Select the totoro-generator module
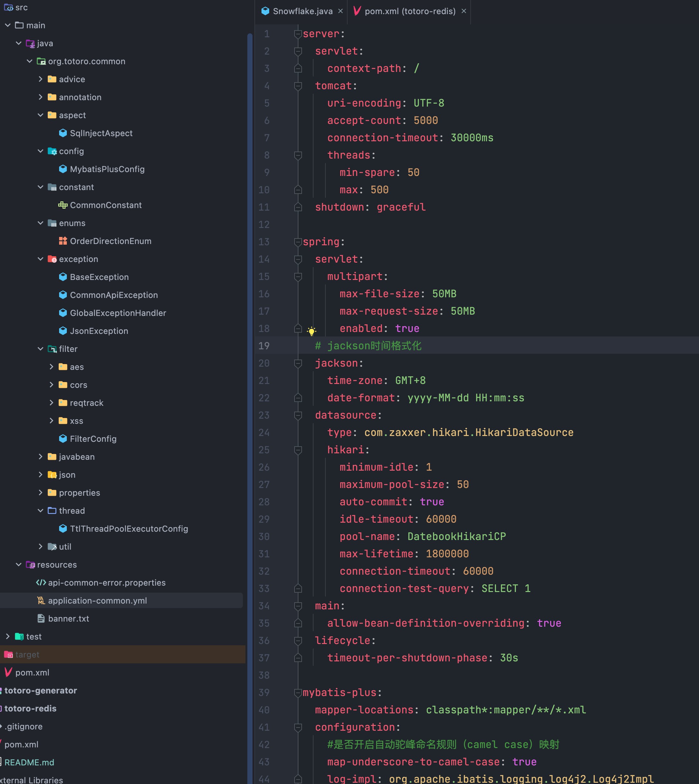This screenshot has width=699, height=784. click(40, 690)
